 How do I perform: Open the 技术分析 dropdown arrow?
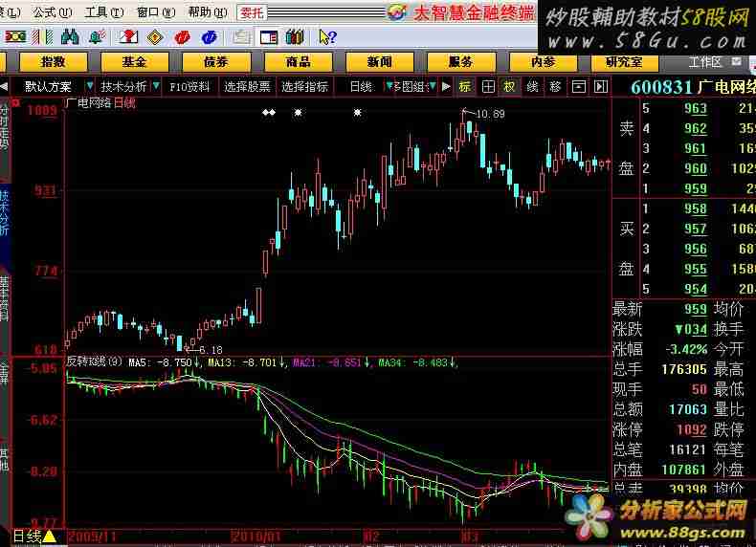[154, 86]
